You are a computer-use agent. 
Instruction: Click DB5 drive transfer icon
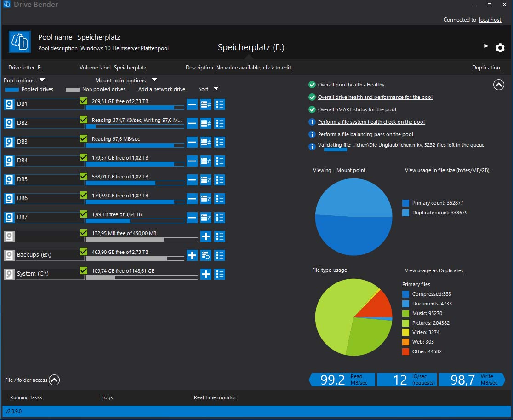[x=206, y=180]
